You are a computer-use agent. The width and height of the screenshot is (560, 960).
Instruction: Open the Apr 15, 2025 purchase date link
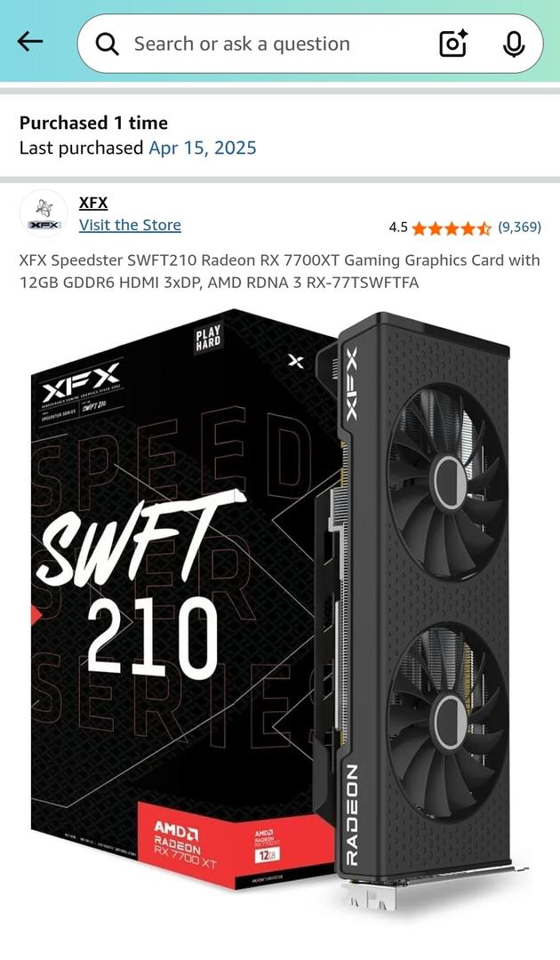point(203,148)
